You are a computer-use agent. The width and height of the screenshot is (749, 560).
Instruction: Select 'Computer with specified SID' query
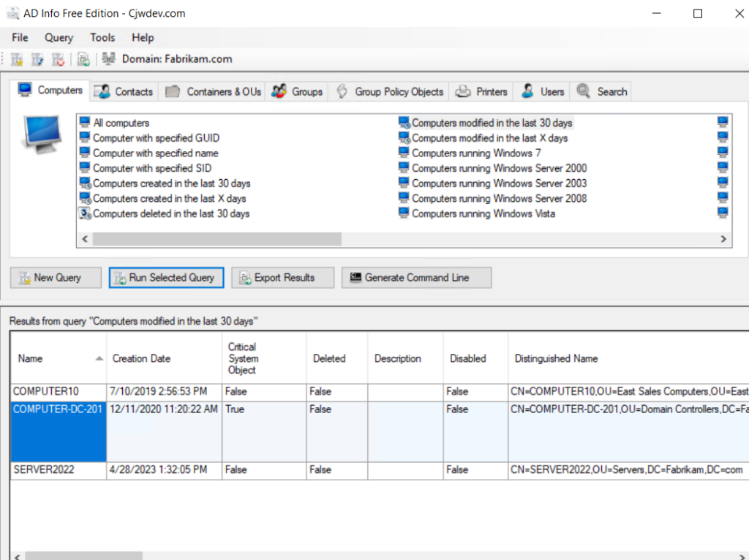point(146,168)
